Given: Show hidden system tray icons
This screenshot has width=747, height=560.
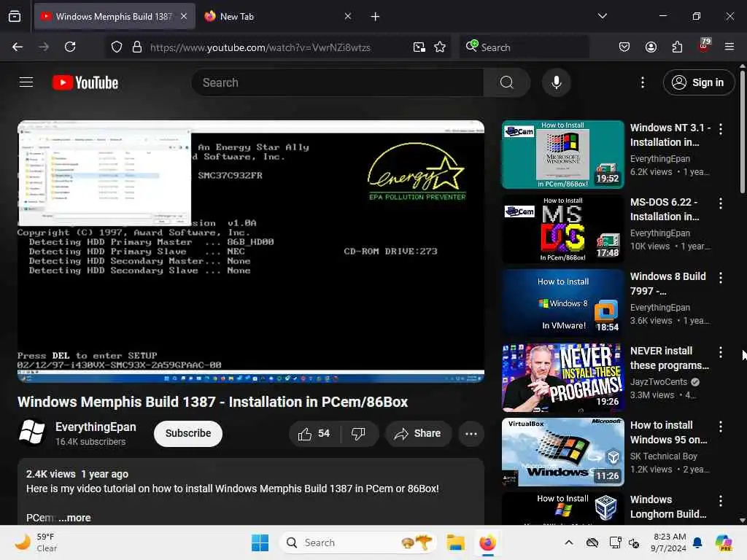Looking at the screenshot, I should point(569,542).
